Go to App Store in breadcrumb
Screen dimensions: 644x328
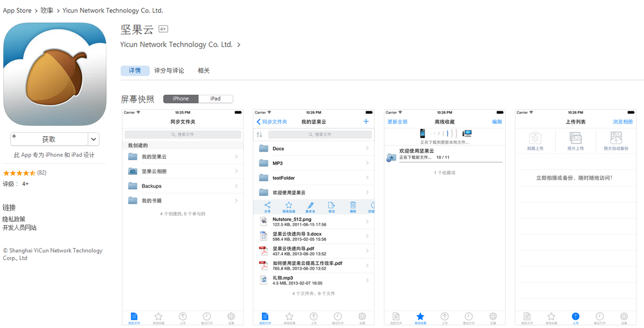click(x=17, y=10)
